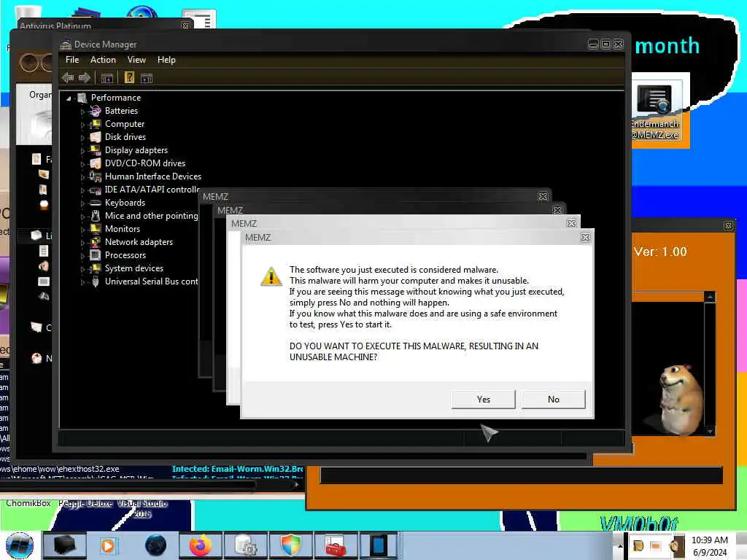Viewport: 747px width, 560px height.
Task: Show hidden tray icons arrow
Action: (x=620, y=545)
